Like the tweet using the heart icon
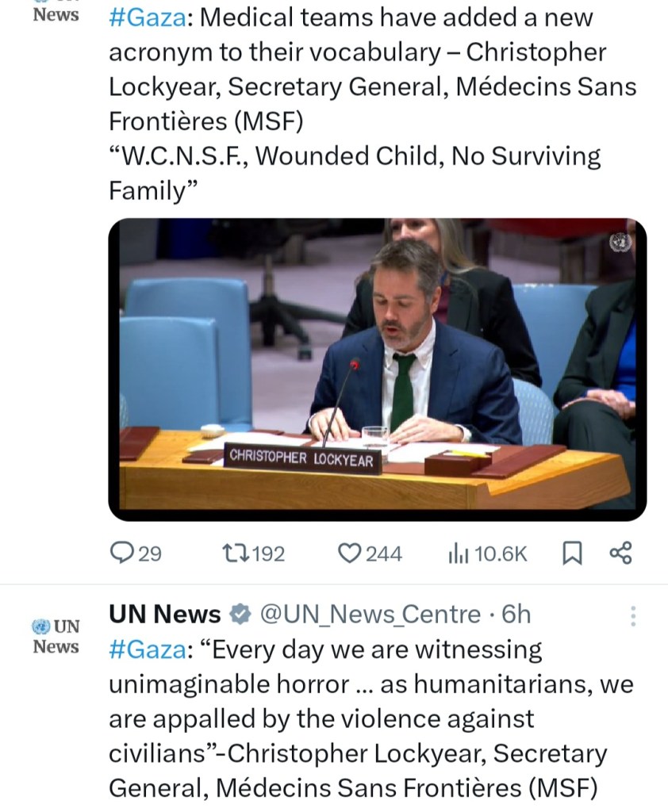Screen dimensions: 668x812 (350, 553)
